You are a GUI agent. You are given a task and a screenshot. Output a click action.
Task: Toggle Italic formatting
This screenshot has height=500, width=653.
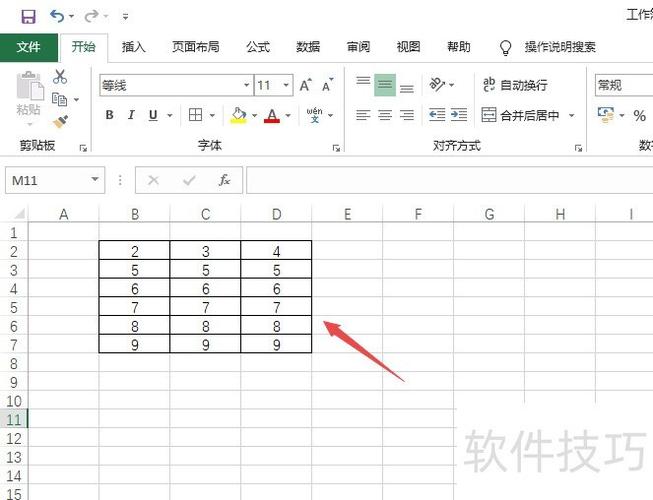click(x=131, y=115)
